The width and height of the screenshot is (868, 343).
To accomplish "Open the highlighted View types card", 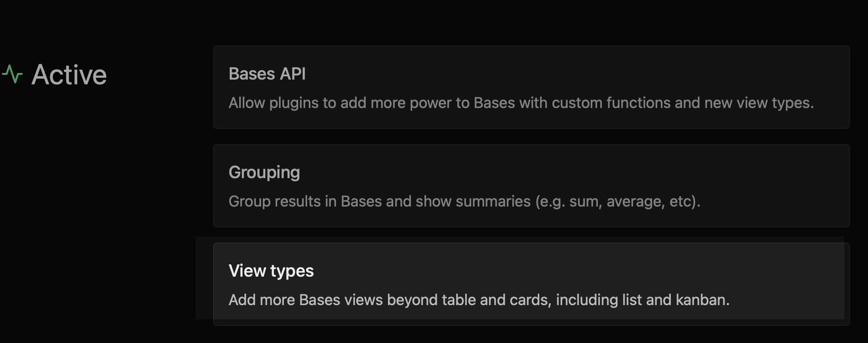I will coord(531,284).
